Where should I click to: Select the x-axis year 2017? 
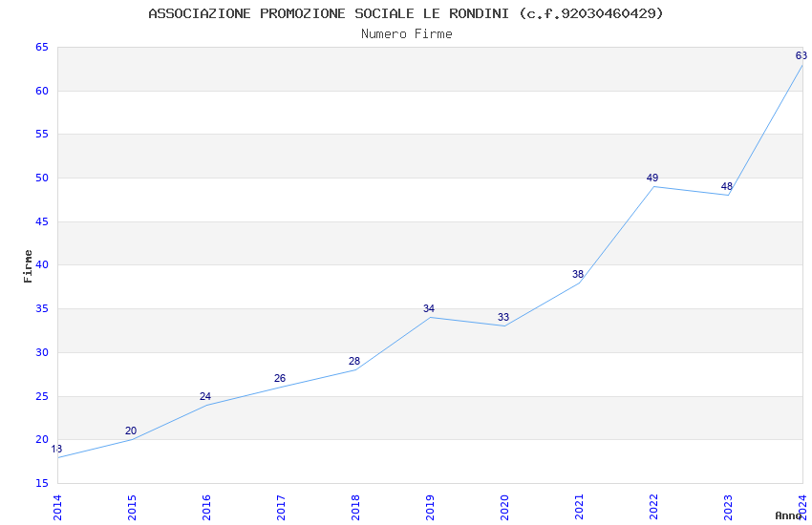281,508
